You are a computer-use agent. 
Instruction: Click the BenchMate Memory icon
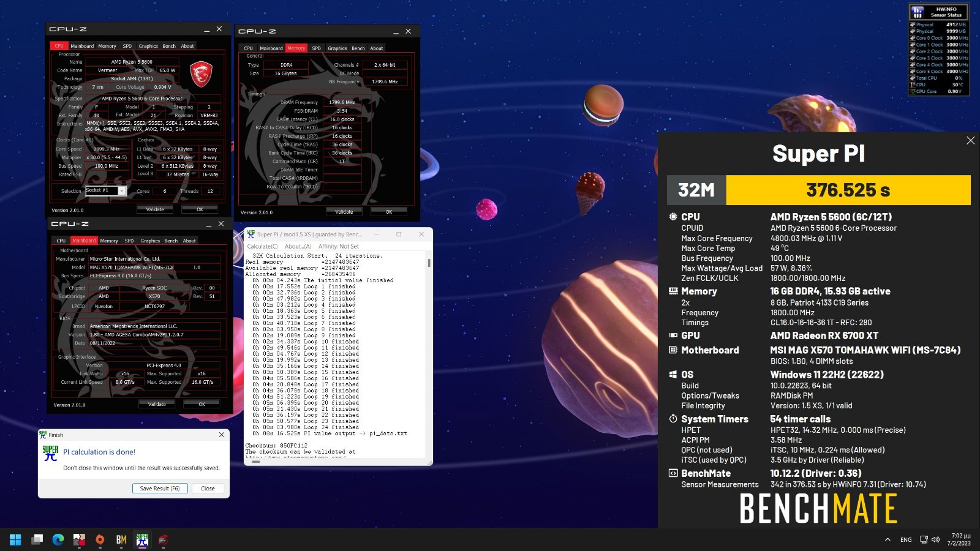(x=673, y=291)
